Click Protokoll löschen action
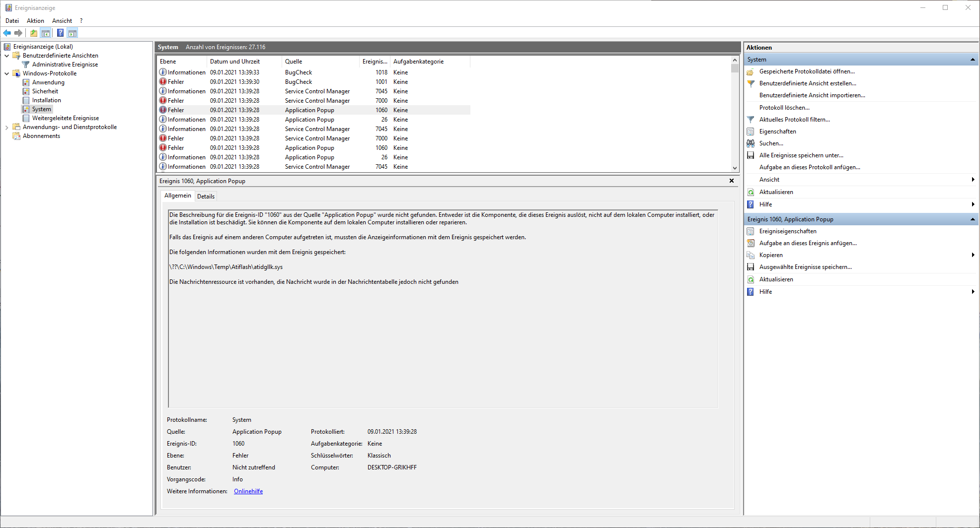 (x=784, y=108)
